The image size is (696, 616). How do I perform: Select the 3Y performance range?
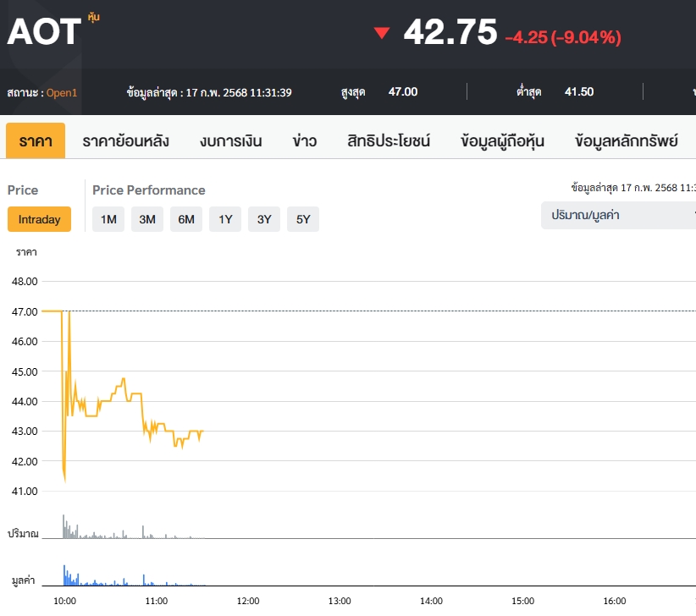(264, 219)
